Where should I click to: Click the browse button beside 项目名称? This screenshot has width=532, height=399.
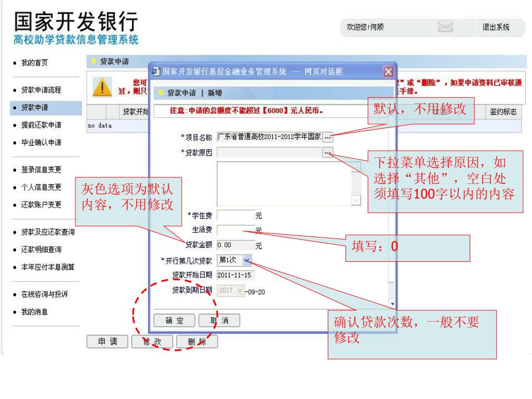click(x=328, y=137)
